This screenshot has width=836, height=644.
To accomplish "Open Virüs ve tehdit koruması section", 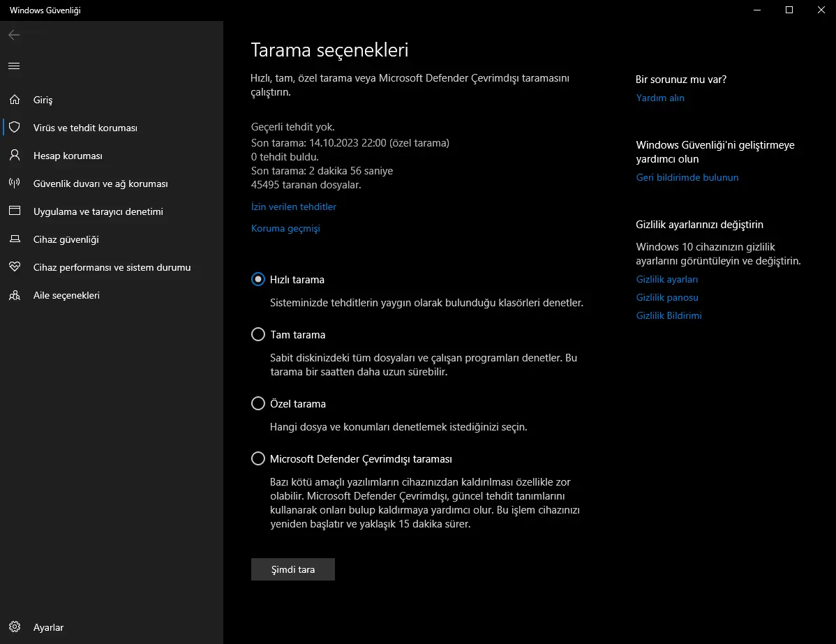I will click(x=112, y=128).
